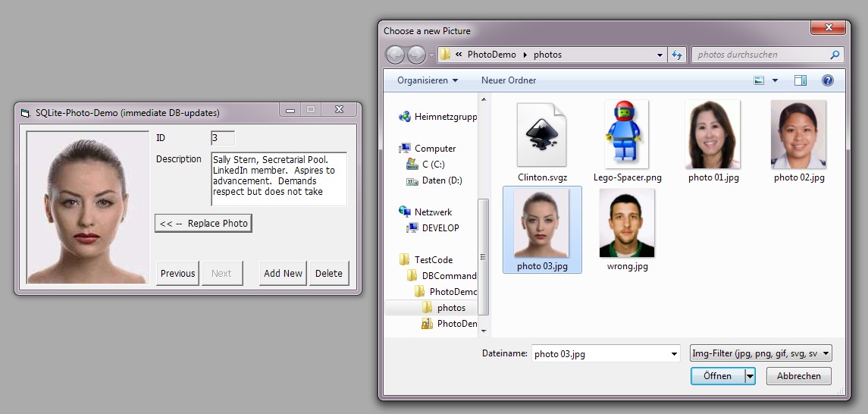Image resolution: width=868 pixels, height=414 pixels.
Task: Click the back navigation arrow button
Action: point(395,55)
